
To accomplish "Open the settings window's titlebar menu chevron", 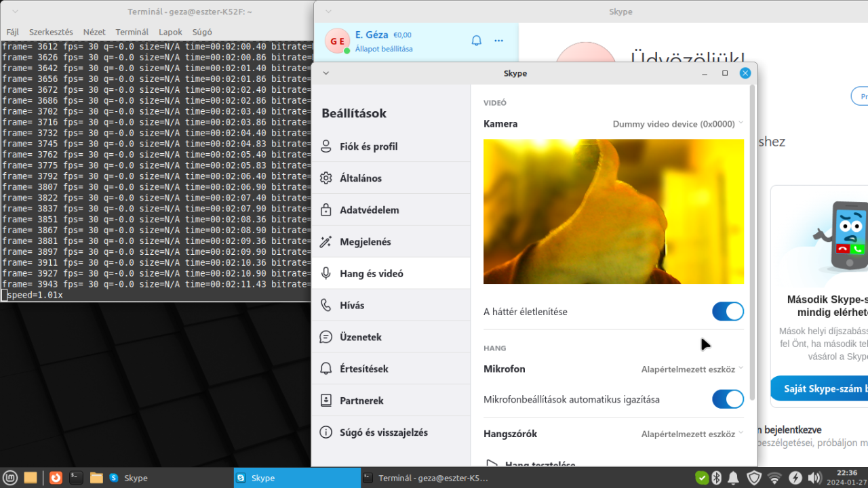I will click(325, 73).
